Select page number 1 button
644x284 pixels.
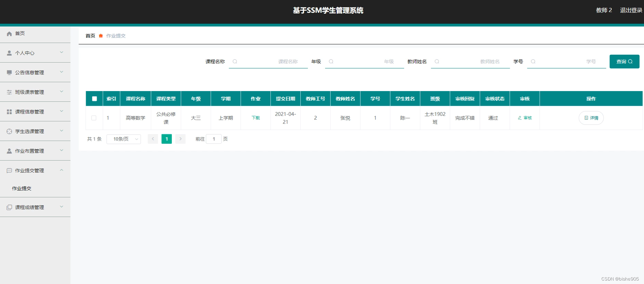click(x=166, y=139)
